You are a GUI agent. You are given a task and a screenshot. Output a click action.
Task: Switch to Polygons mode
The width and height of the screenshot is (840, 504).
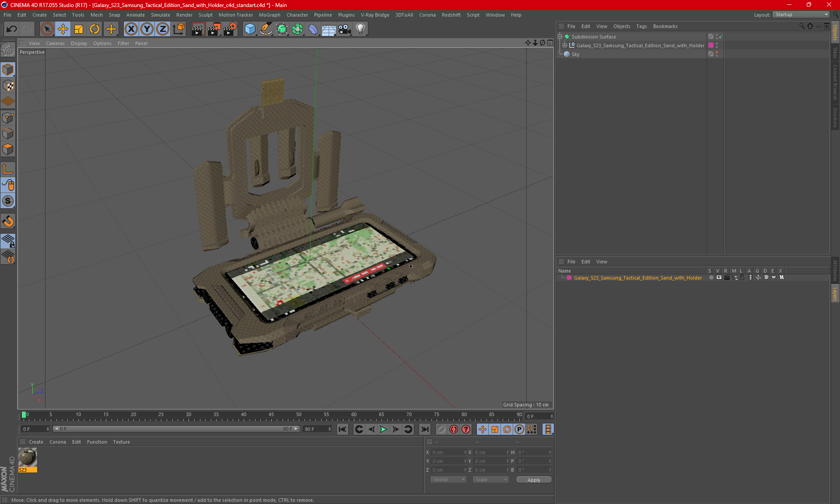(x=8, y=149)
